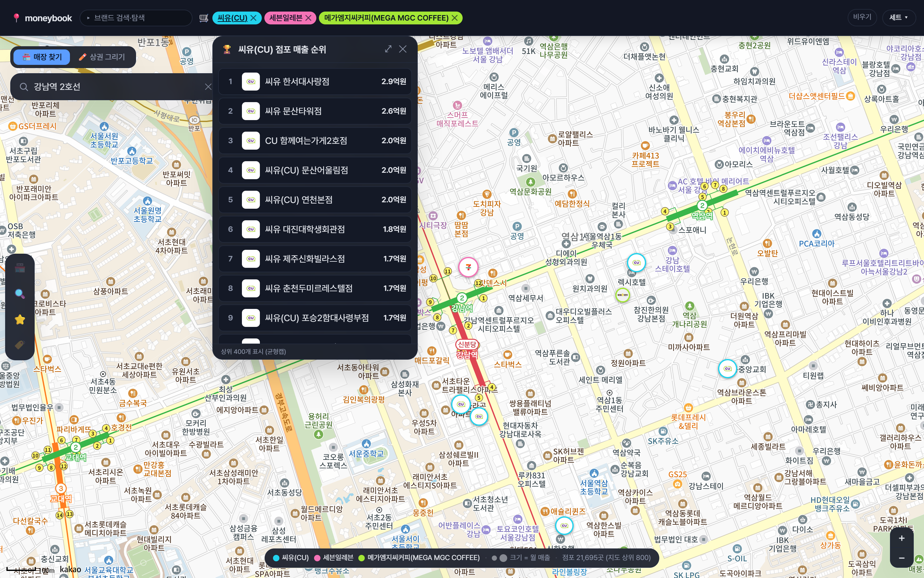Click the 브랜드 검색·탐색 search field

click(x=136, y=18)
